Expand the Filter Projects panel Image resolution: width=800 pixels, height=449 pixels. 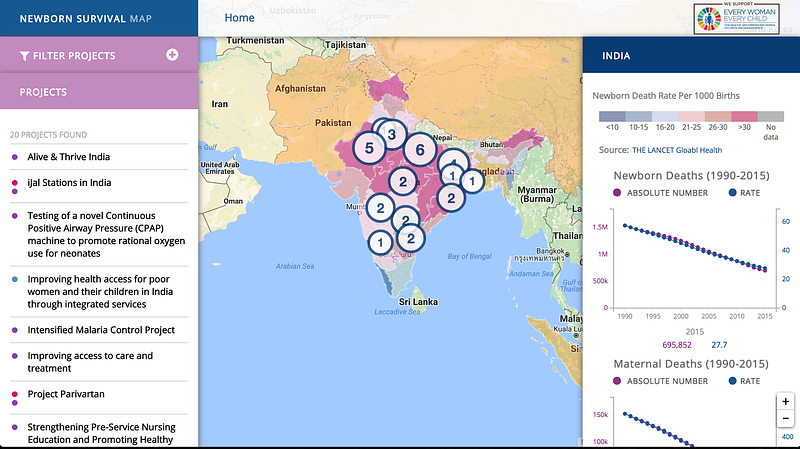point(99,55)
